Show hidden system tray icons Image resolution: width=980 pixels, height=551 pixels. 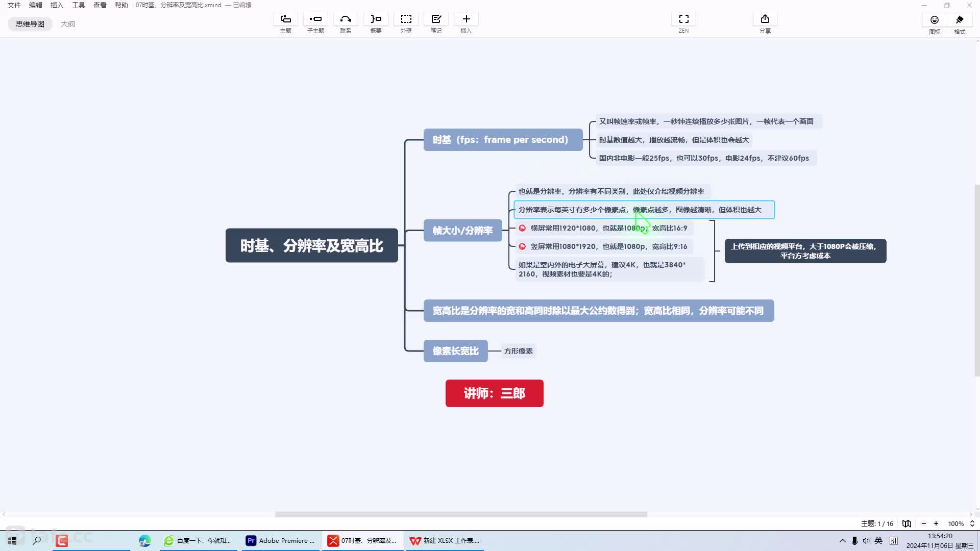point(842,540)
